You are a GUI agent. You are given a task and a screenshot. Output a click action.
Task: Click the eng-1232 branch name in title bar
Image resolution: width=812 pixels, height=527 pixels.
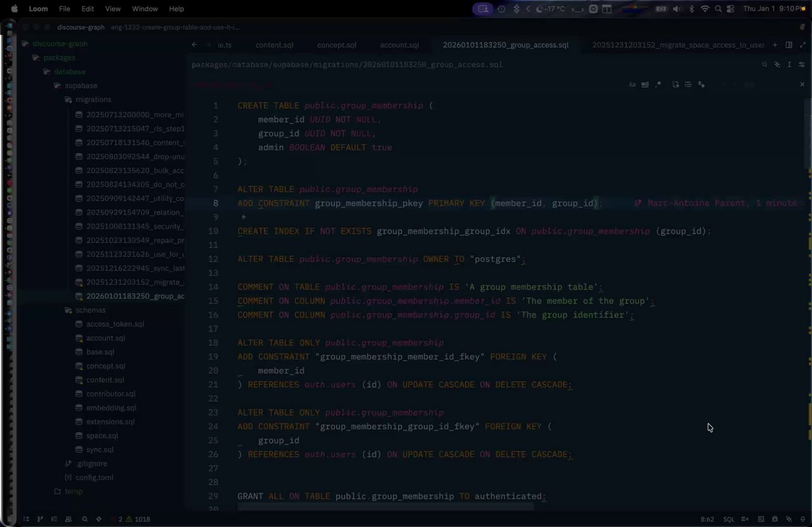(x=174, y=27)
